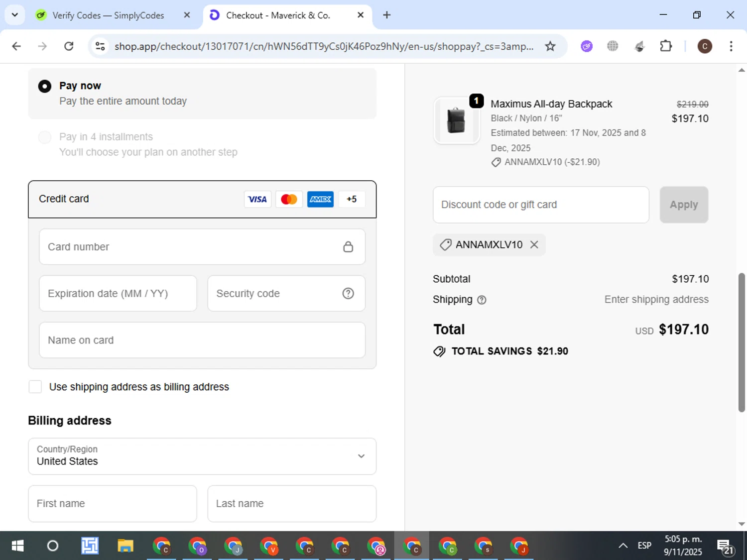Open the Cortana search circle
The width and height of the screenshot is (747, 560).
click(52, 546)
